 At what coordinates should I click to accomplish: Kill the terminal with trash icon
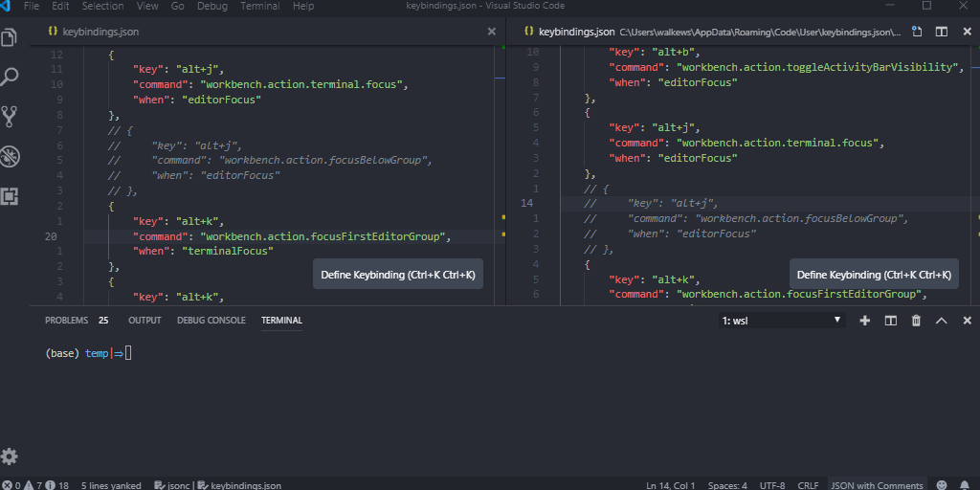point(916,321)
